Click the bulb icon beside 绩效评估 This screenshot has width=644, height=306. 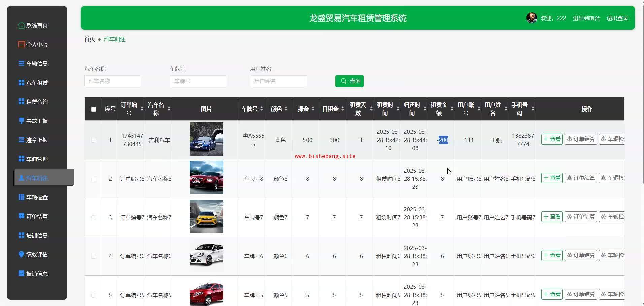coord(21,254)
